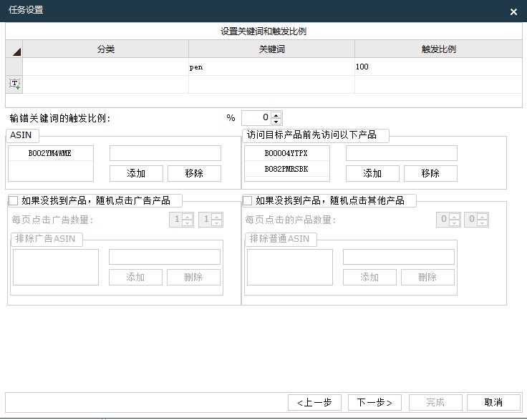Click 添加 button in the ASIN group
Screen dimensions: 527x420
point(136,173)
